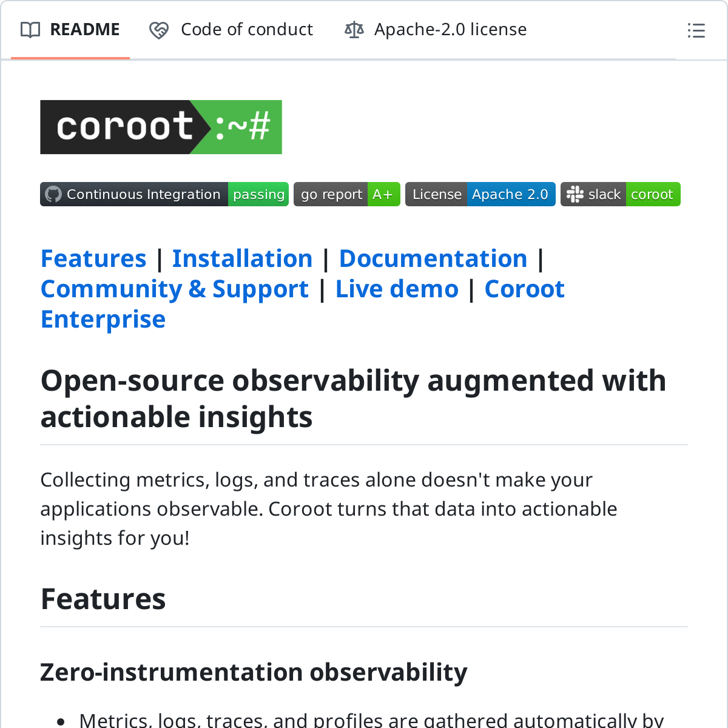Open the Documentation link

[x=433, y=259]
